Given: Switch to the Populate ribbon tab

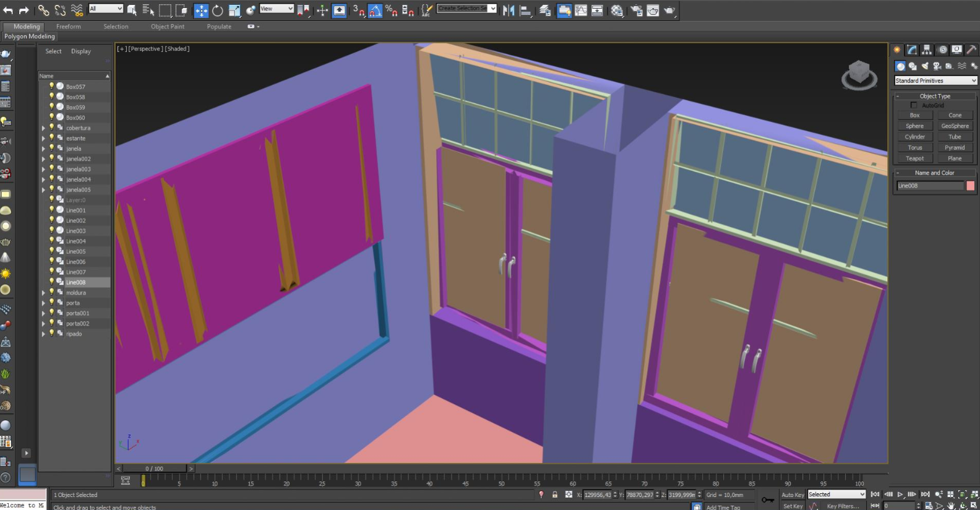Looking at the screenshot, I should [x=219, y=27].
